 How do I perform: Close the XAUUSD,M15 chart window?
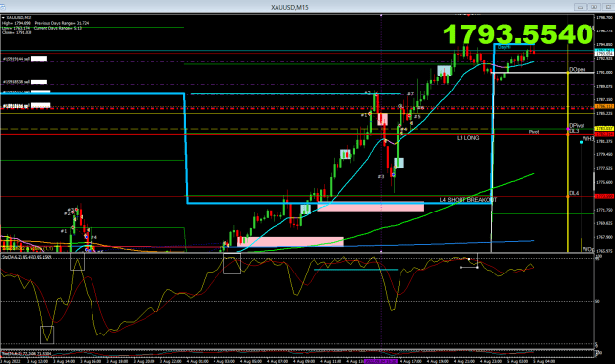click(x=609, y=7)
